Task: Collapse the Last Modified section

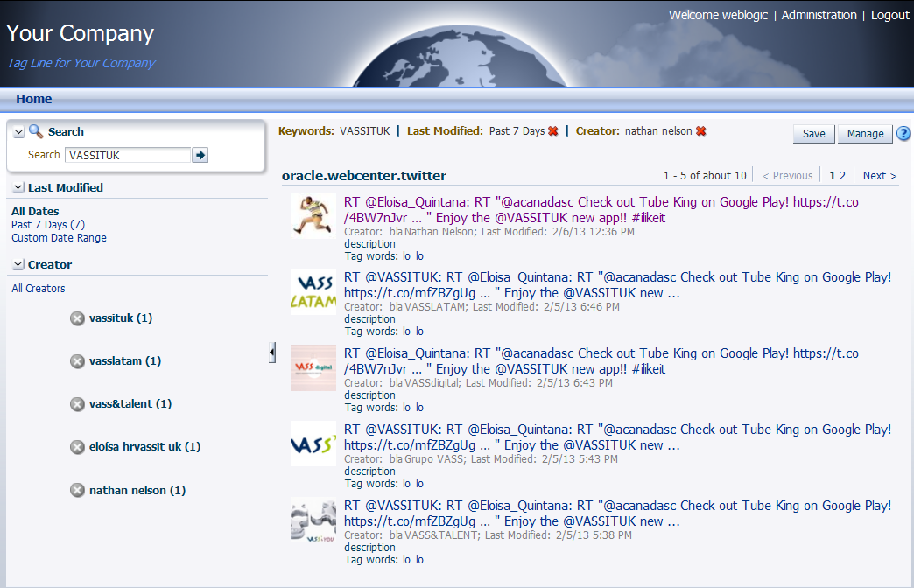Action: [x=18, y=187]
